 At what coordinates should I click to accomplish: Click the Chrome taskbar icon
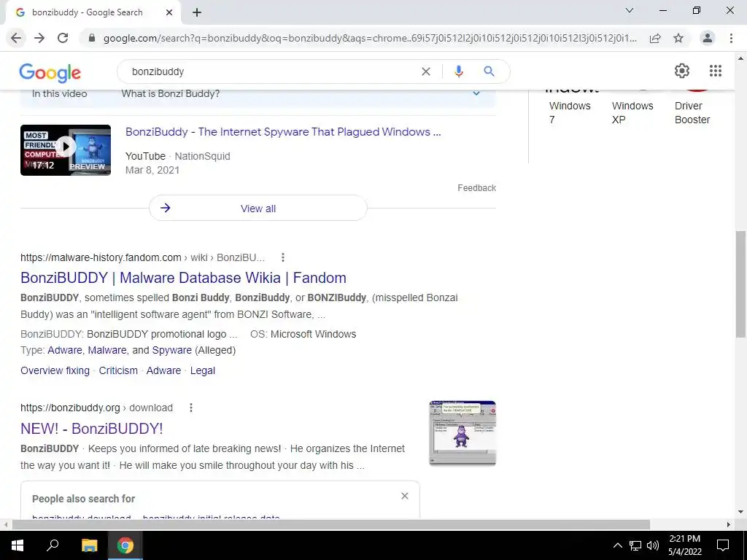point(125,545)
